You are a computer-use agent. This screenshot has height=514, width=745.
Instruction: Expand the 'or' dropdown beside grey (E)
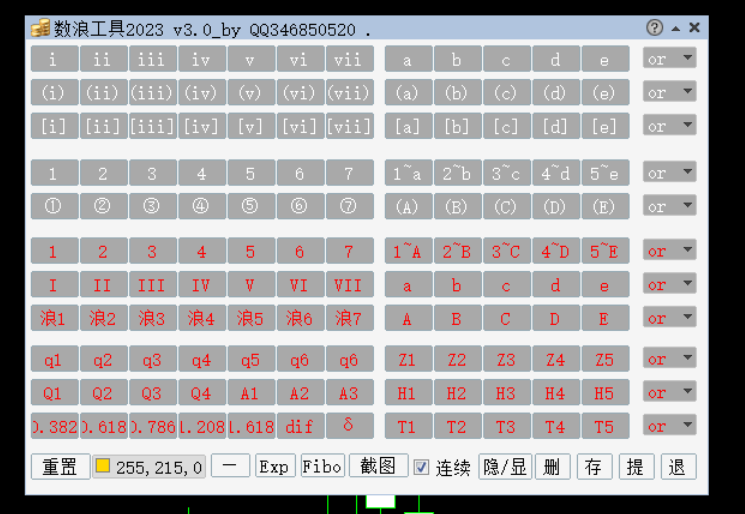[669, 206]
